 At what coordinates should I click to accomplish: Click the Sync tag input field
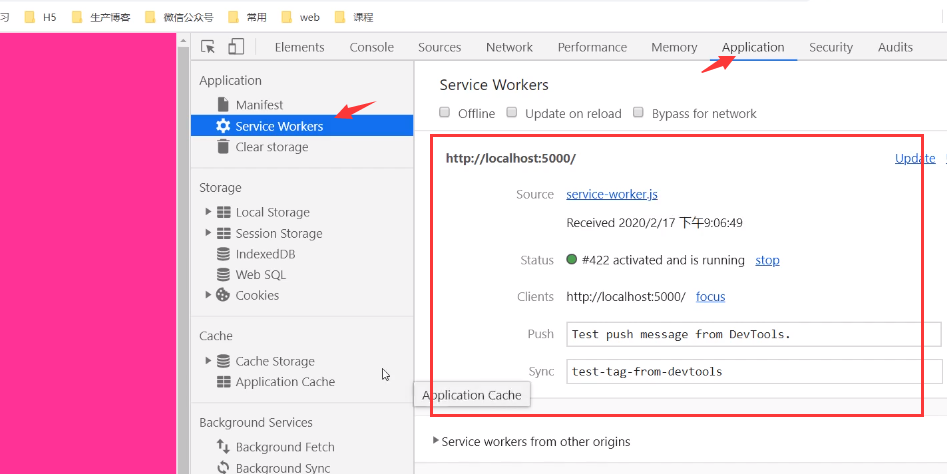click(x=754, y=371)
